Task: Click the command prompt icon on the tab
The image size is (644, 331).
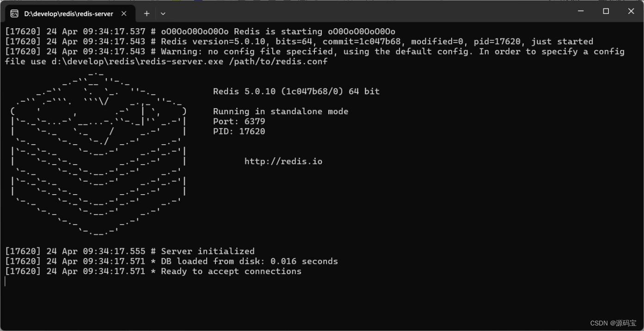Action: 14,13
